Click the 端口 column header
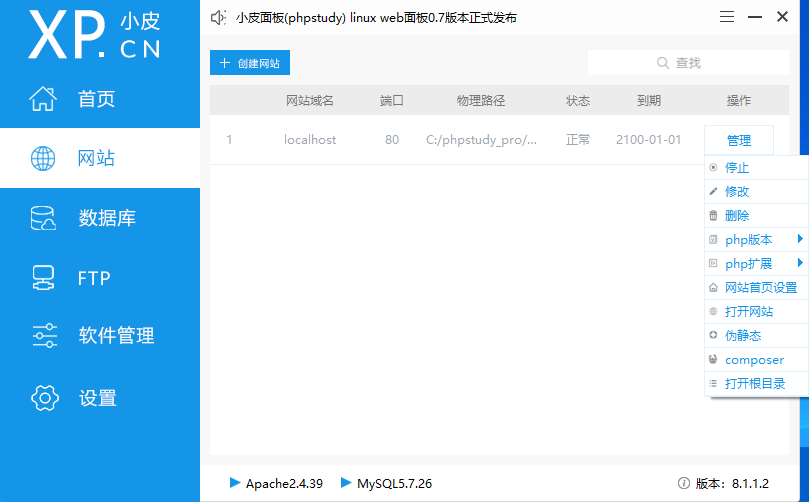The image size is (812, 504). [x=392, y=100]
